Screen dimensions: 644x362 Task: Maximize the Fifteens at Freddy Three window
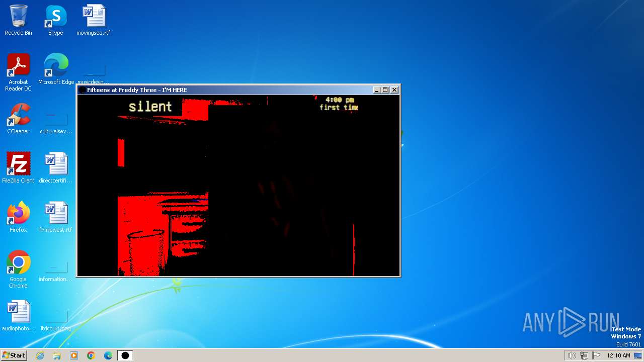pos(385,90)
